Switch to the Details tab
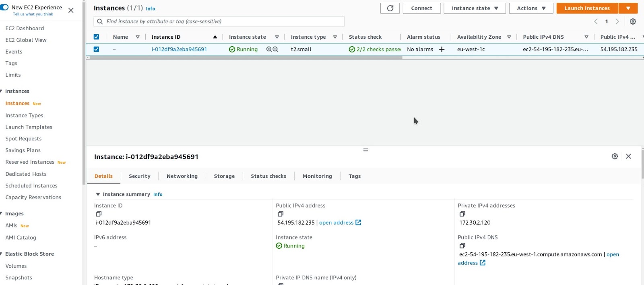The width and height of the screenshot is (644, 285). [103, 176]
